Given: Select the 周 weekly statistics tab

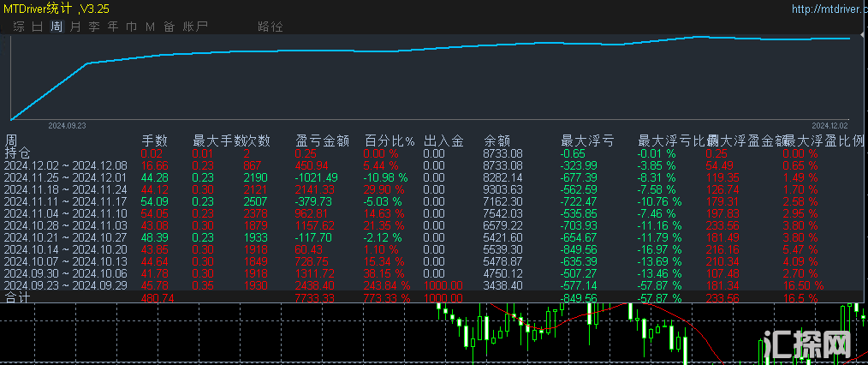Looking at the screenshot, I should (56, 27).
